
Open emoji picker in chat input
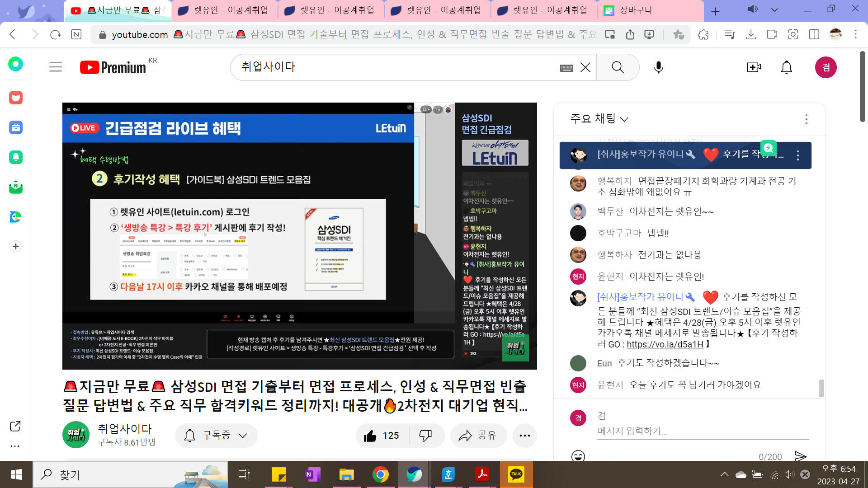(578, 455)
